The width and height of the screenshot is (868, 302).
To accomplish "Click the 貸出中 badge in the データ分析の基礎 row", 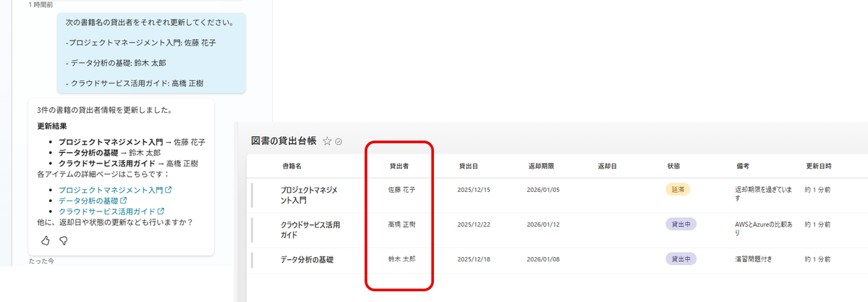I will pyautogui.click(x=681, y=259).
